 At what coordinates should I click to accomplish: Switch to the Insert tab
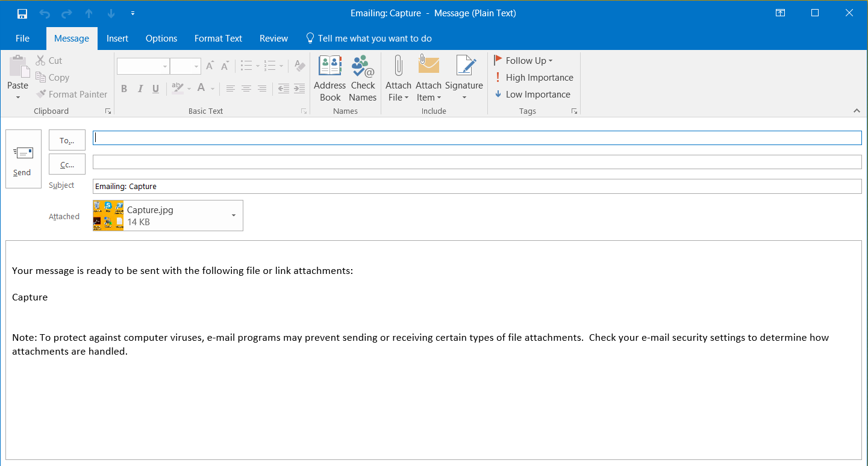point(117,39)
